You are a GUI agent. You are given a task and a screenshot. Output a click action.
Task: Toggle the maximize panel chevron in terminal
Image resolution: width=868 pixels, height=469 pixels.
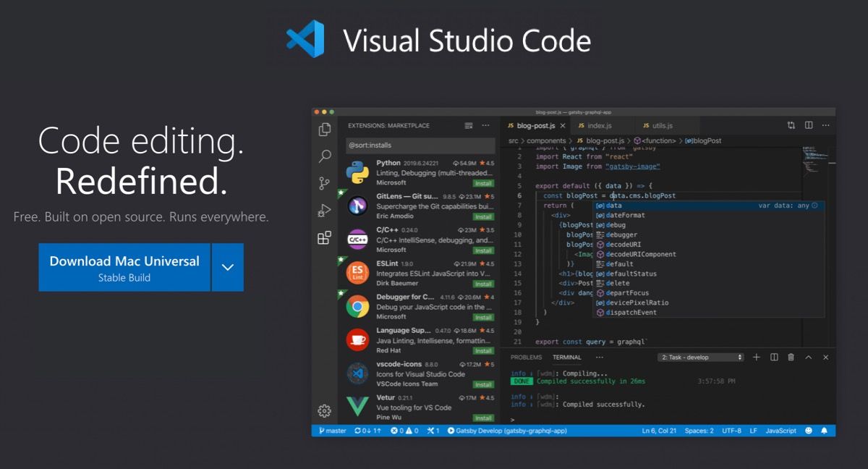click(x=809, y=357)
